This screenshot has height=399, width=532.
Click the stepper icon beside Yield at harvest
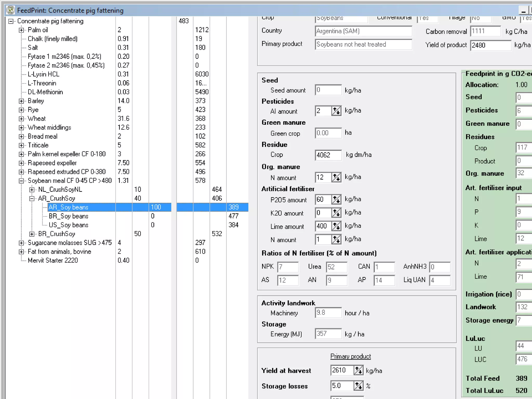pyautogui.click(x=358, y=370)
